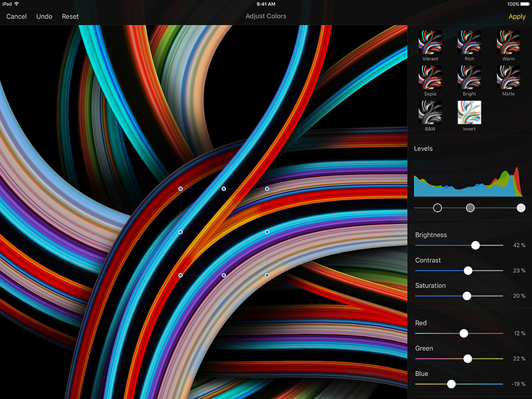Viewport: 532px width, 399px height.
Task: Reset all color adjustments
Action: pyautogui.click(x=70, y=16)
